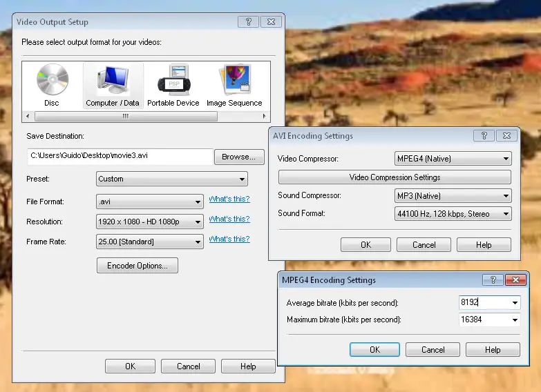Cancel the MPEG4 Encoding Settings dialog

pos(433,350)
